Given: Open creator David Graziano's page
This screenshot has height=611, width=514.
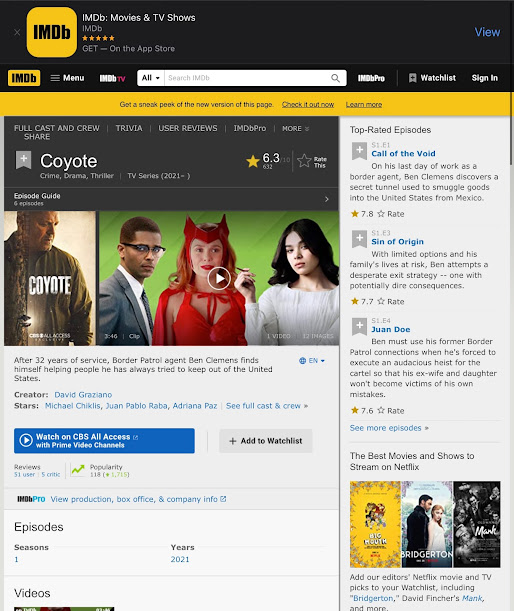Looking at the screenshot, I should [x=83, y=395].
